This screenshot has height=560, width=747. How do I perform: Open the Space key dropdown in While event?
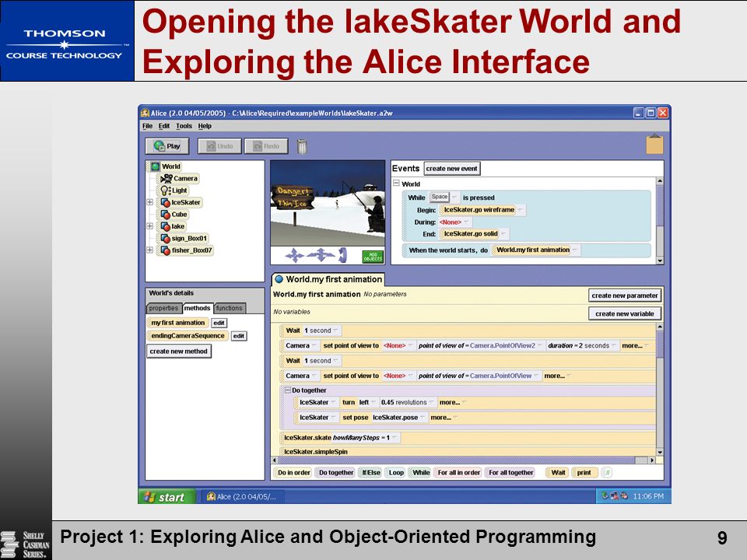455,197
